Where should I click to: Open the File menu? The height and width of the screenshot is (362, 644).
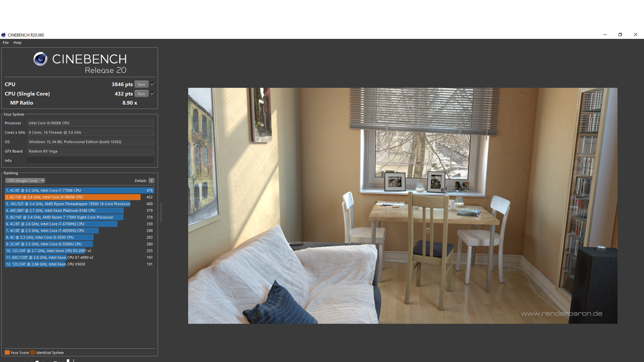(6, 43)
